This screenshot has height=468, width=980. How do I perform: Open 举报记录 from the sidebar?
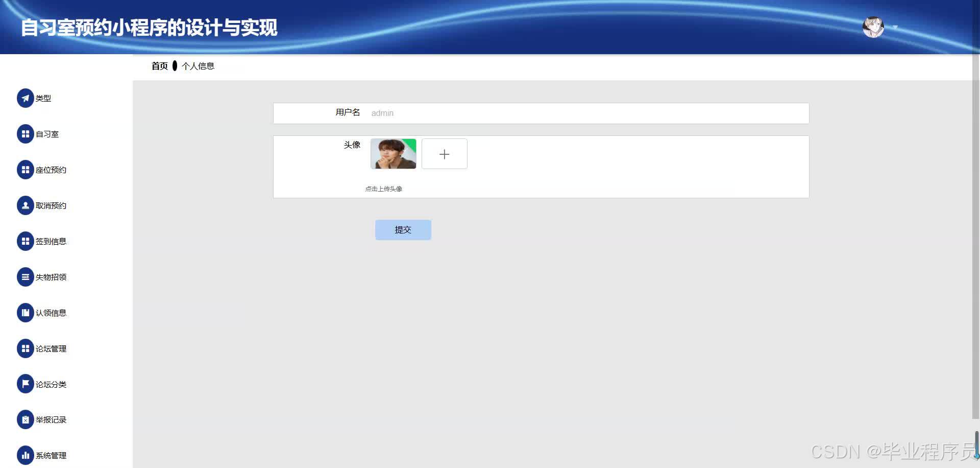coord(26,419)
